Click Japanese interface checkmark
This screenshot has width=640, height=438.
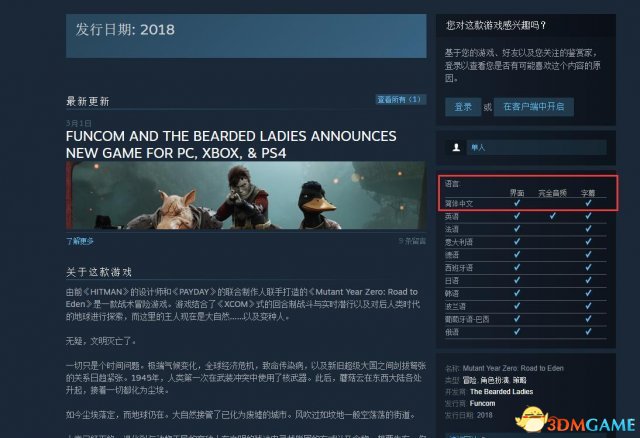(x=517, y=280)
